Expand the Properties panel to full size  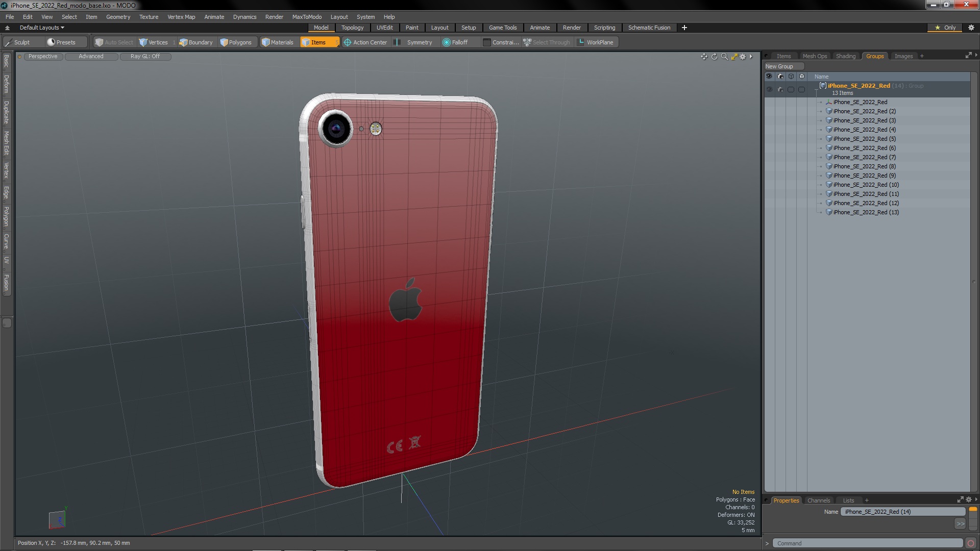coord(960,500)
